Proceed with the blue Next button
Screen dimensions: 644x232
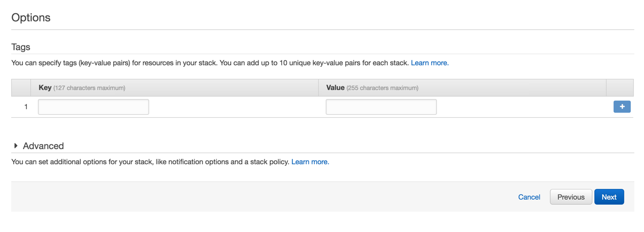pos(609,197)
